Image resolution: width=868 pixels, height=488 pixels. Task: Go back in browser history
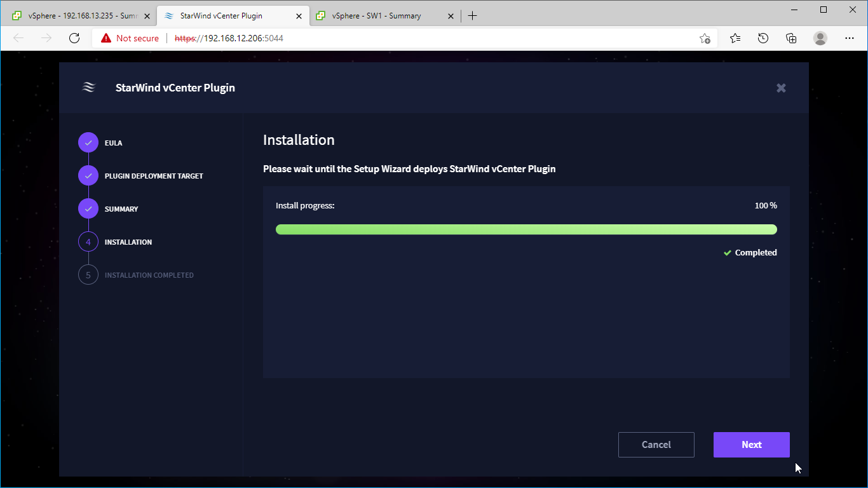(x=18, y=38)
